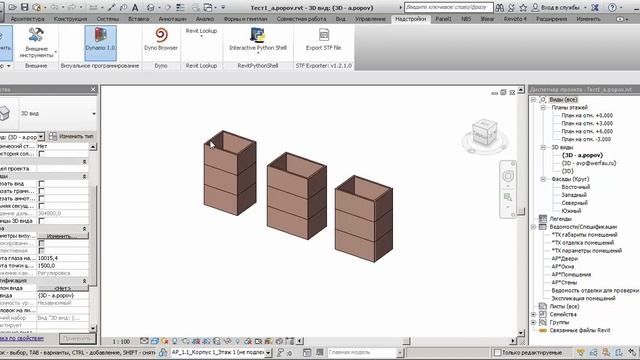This screenshot has width=640, height=360.
Task: Click the Open folder icon in the quick access toolbar
Action: (x=13, y=7)
